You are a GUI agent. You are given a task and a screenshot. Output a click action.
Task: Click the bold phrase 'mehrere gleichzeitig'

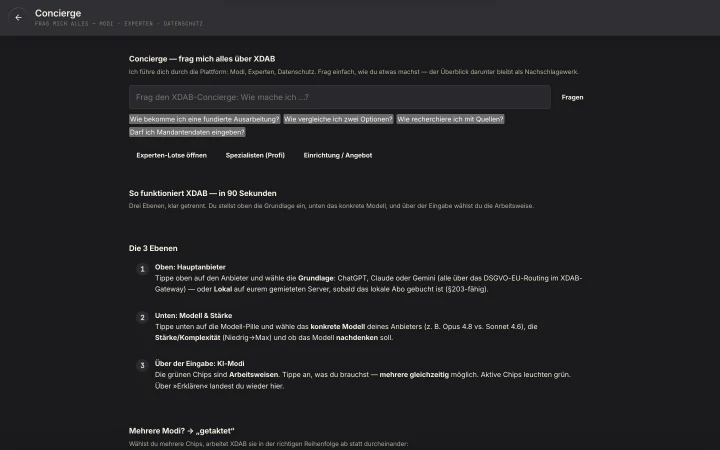pyautogui.click(x=414, y=375)
